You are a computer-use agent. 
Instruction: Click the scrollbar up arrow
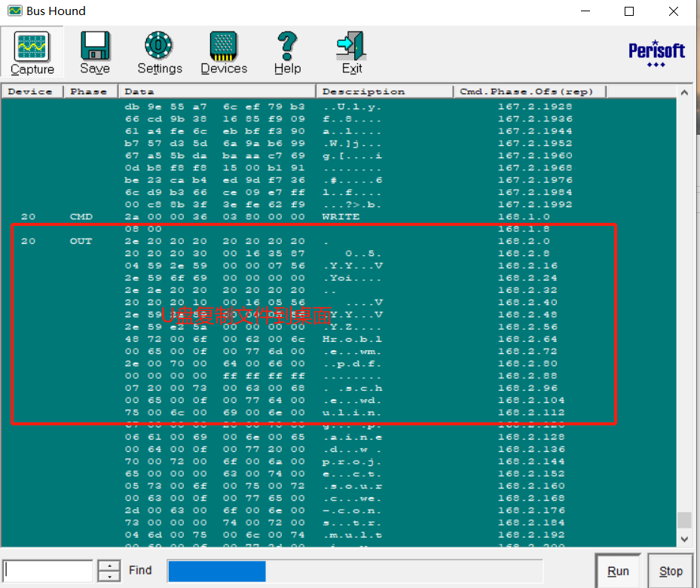[684, 93]
